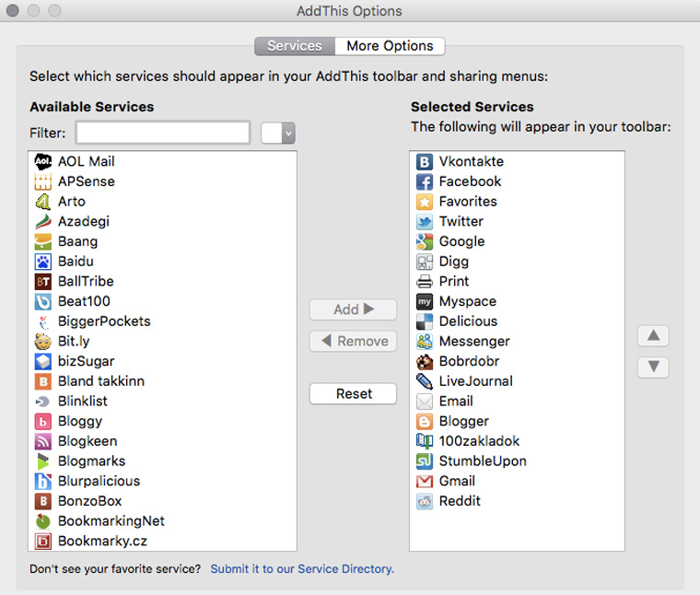The width and height of the screenshot is (700, 595).
Task: Select the Gmail envelope icon
Action: click(424, 481)
